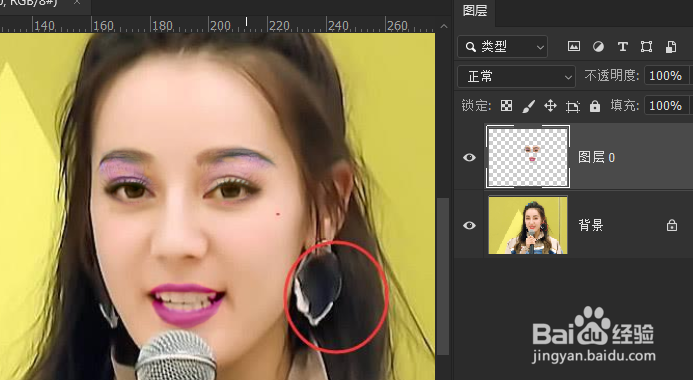Open the 类型 filter dropdown
The width and height of the screenshot is (693, 380).
[x=503, y=46]
